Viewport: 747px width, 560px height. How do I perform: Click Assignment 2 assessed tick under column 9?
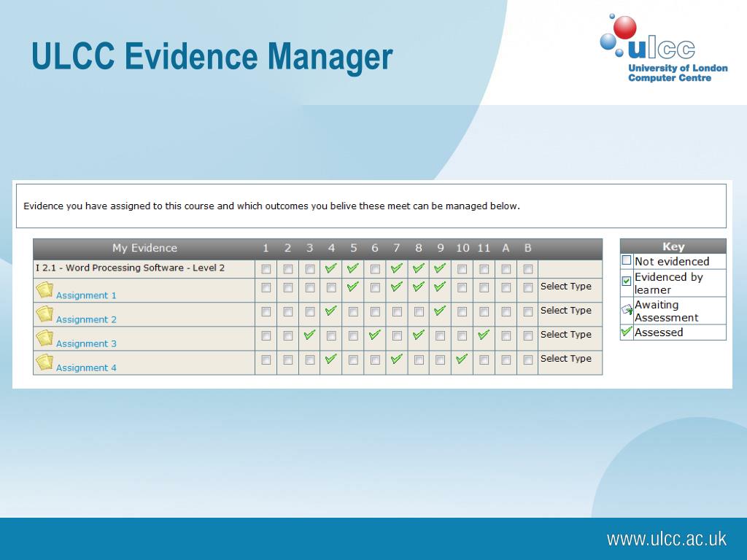coord(440,311)
